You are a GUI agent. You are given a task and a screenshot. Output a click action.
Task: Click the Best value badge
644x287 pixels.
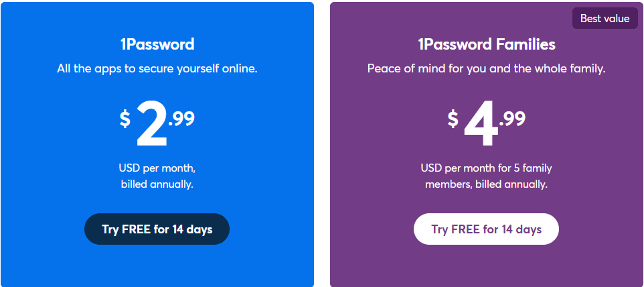coord(605,19)
